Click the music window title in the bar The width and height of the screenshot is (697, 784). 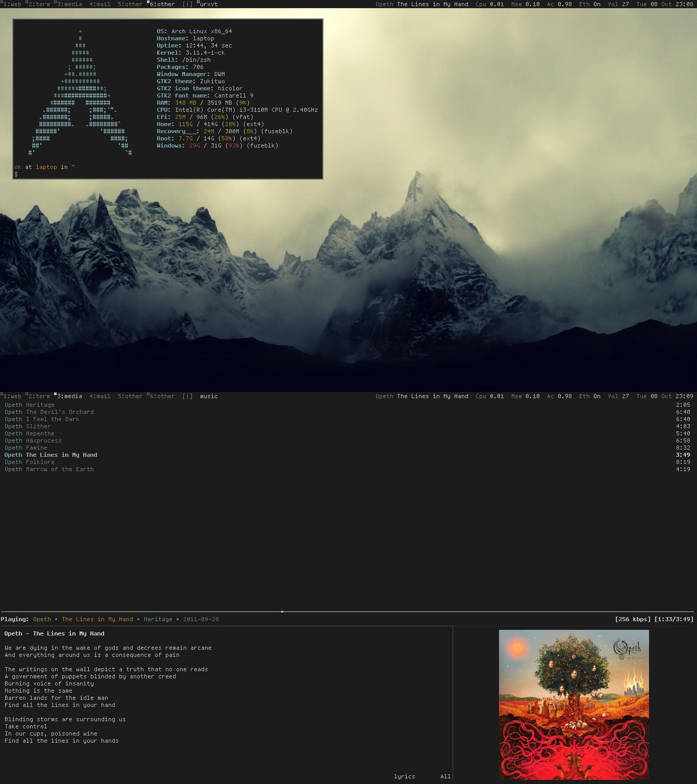coord(209,396)
